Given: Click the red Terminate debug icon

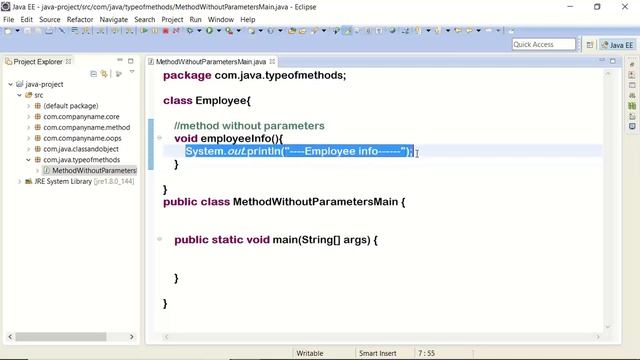Looking at the screenshot, I should click(x=166, y=31).
